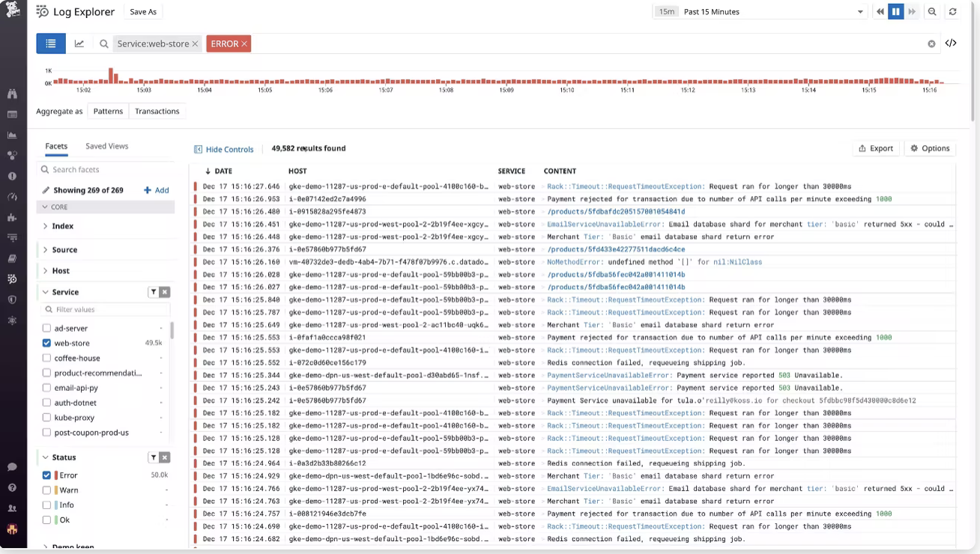980x554 pixels.
Task: Check the coffee-house service checkbox
Action: tap(46, 358)
